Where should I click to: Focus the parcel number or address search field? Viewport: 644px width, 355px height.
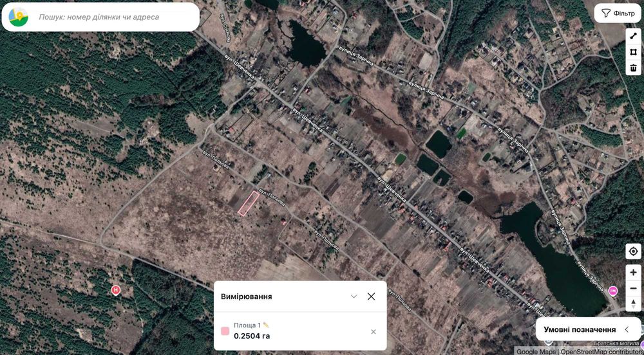115,17
